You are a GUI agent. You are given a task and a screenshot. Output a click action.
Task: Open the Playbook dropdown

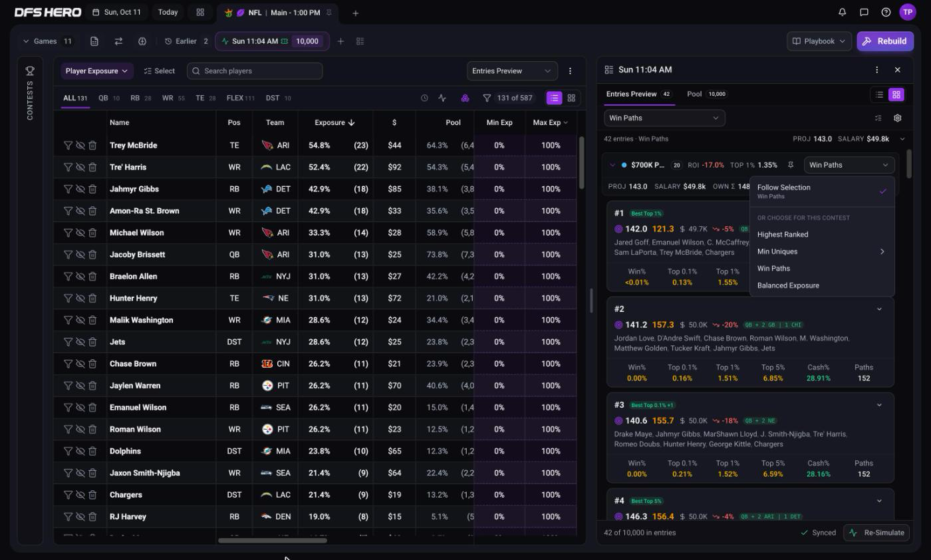click(x=819, y=41)
